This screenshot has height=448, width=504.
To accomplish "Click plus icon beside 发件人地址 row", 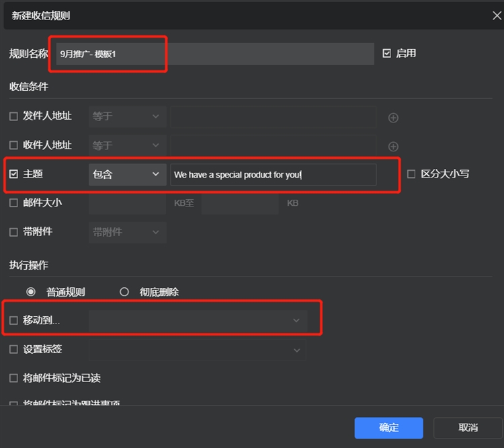I will coord(394,118).
